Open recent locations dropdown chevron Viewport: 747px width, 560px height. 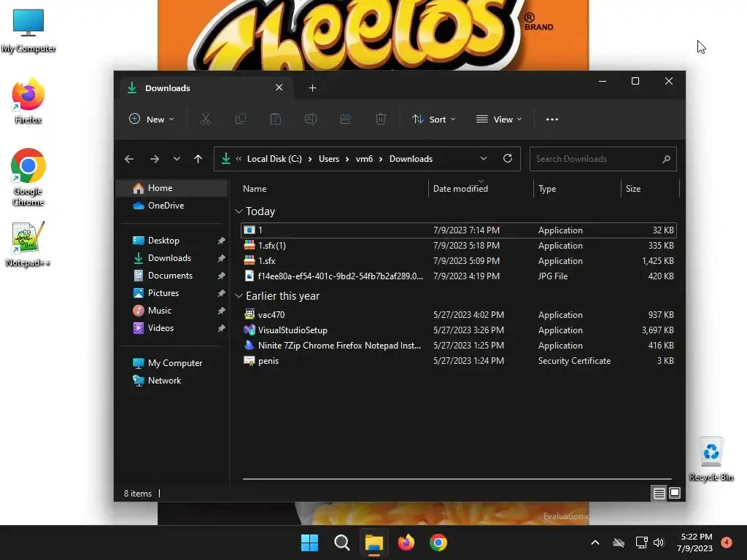pyautogui.click(x=177, y=159)
